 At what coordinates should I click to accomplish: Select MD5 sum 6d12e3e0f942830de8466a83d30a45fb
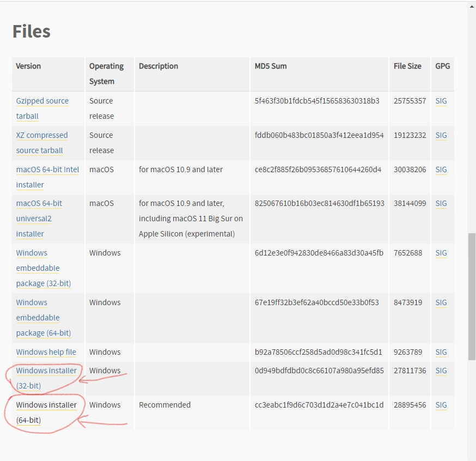[x=319, y=253]
